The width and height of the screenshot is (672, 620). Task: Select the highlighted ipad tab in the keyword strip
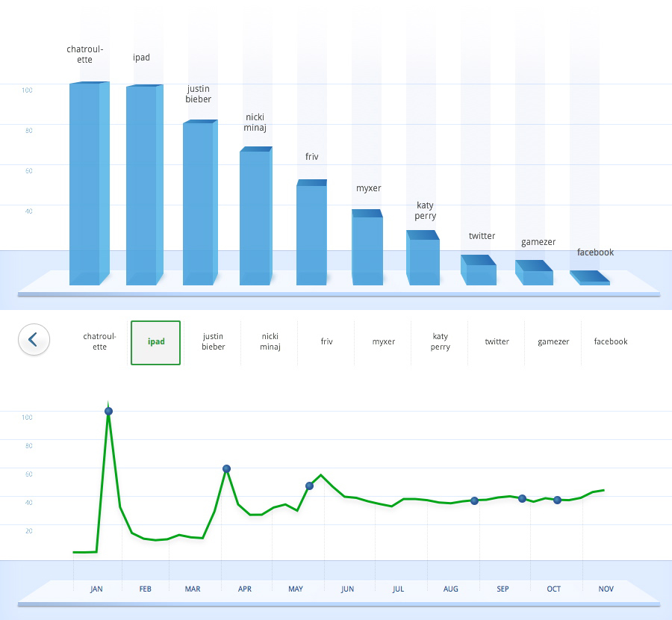[x=155, y=343]
